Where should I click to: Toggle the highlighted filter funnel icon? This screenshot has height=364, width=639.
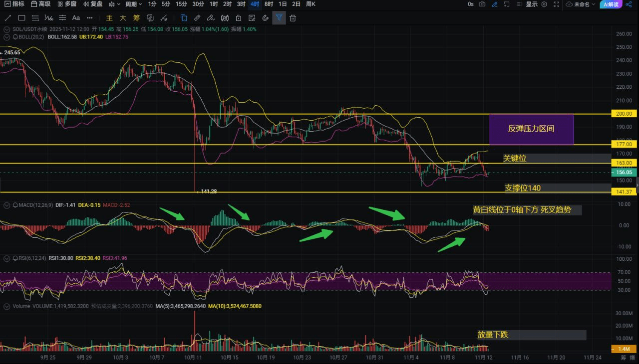(279, 18)
